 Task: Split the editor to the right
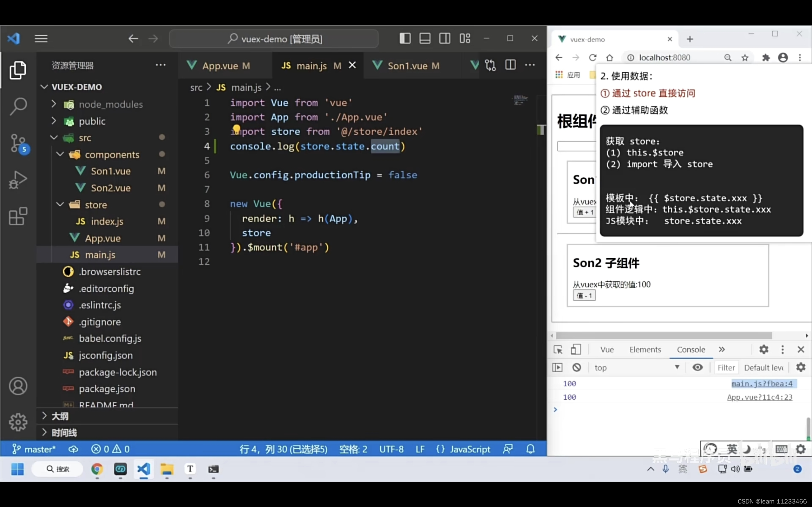tap(510, 65)
